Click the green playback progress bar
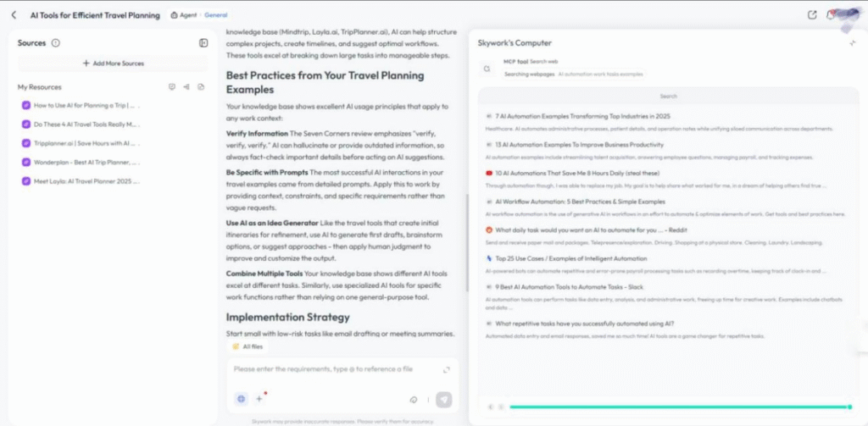 (x=678, y=407)
